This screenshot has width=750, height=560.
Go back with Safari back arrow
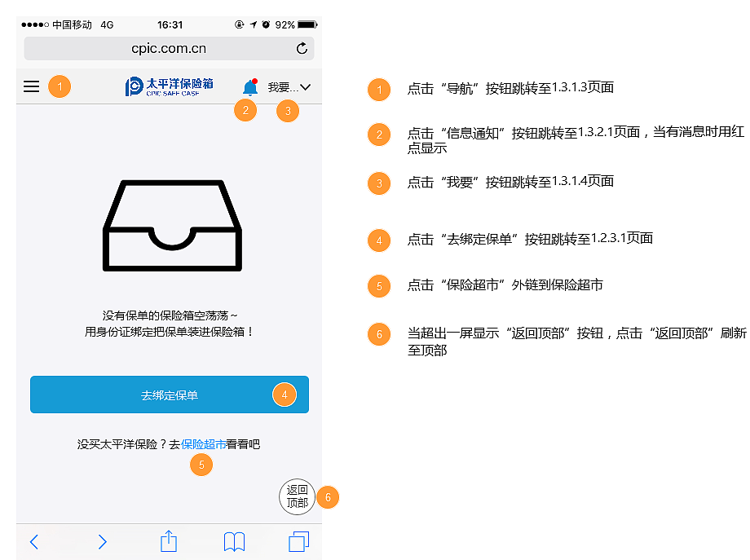coord(34,542)
